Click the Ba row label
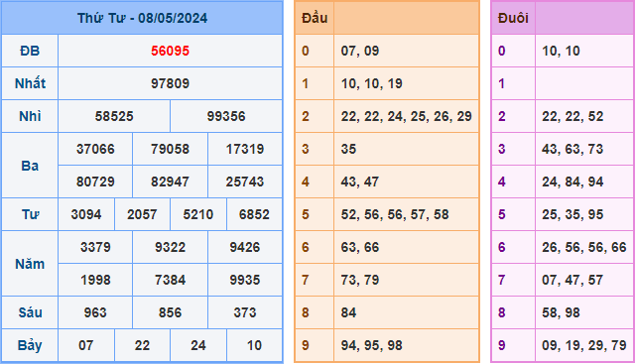 pyautogui.click(x=30, y=166)
